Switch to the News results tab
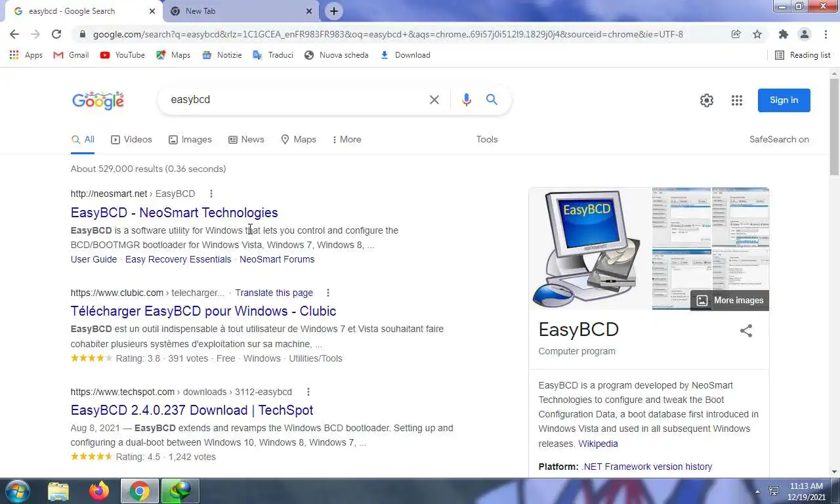This screenshot has width=840, height=504. click(246, 139)
